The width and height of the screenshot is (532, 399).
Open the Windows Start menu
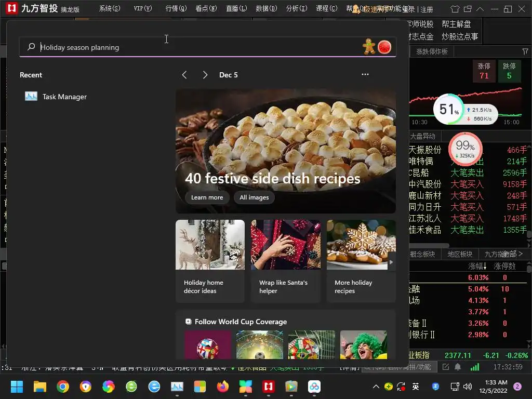(x=17, y=387)
